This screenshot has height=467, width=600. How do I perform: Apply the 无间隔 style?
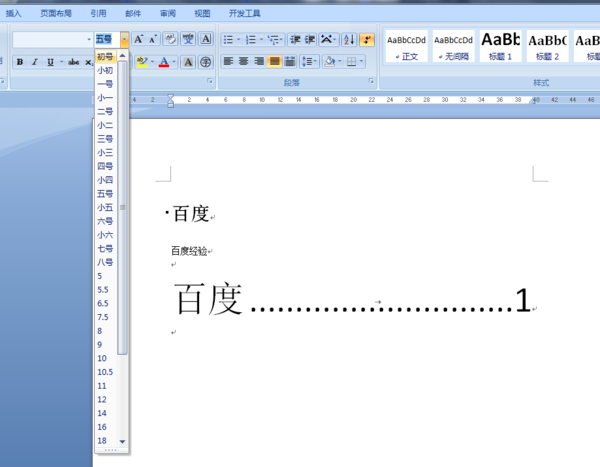coord(453,47)
